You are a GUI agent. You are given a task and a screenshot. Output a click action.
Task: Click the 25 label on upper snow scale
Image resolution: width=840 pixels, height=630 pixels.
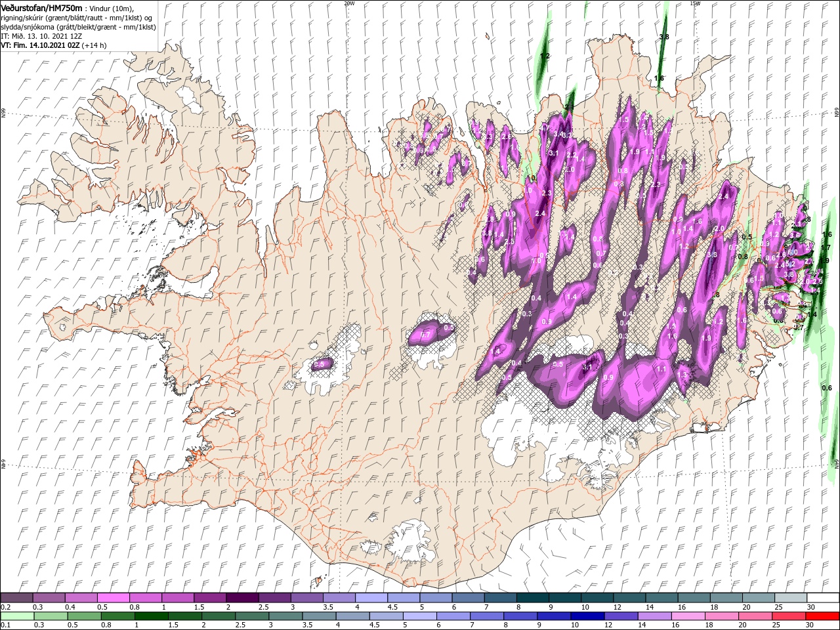(x=778, y=607)
